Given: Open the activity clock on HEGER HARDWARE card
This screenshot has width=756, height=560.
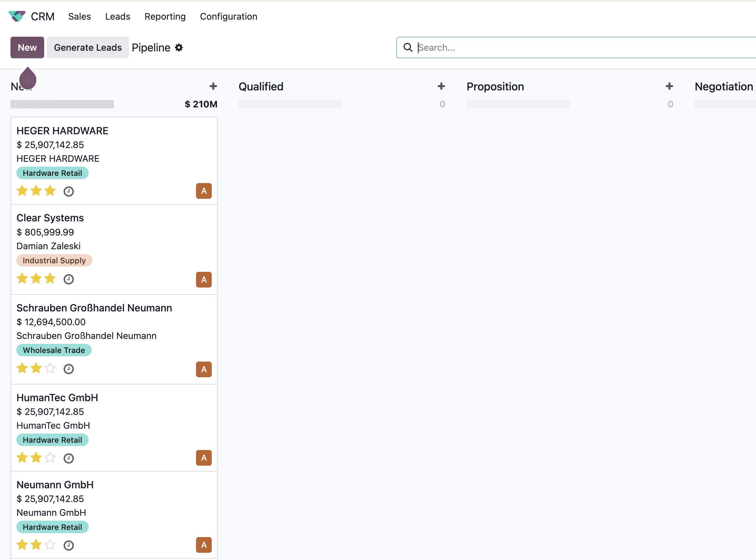Looking at the screenshot, I should (x=68, y=191).
